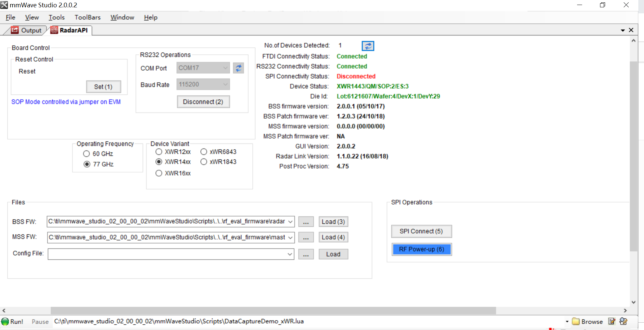Click the RF Power-up (6) button
This screenshot has width=644, height=330.
(421, 249)
